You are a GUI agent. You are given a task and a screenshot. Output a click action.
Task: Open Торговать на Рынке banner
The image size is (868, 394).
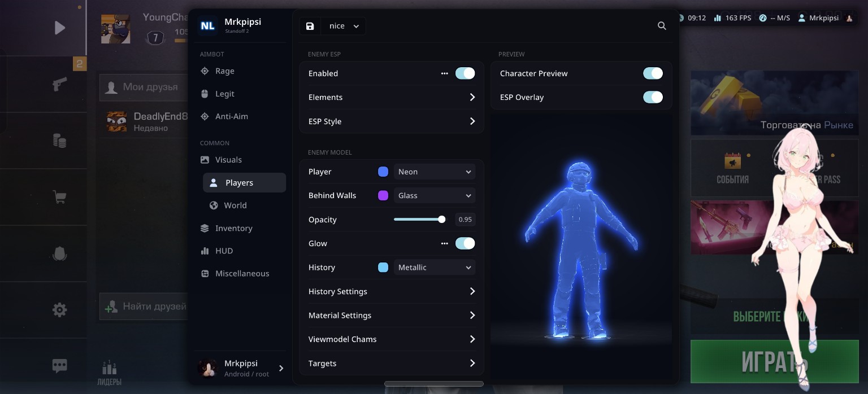(x=774, y=103)
